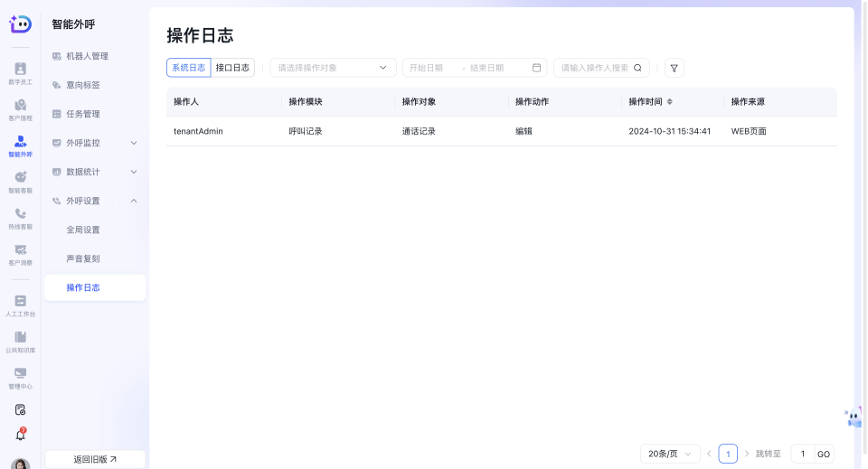Viewport: 868px width, 469px height.
Task: Click 返回旧版 button
Action: (x=95, y=459)
